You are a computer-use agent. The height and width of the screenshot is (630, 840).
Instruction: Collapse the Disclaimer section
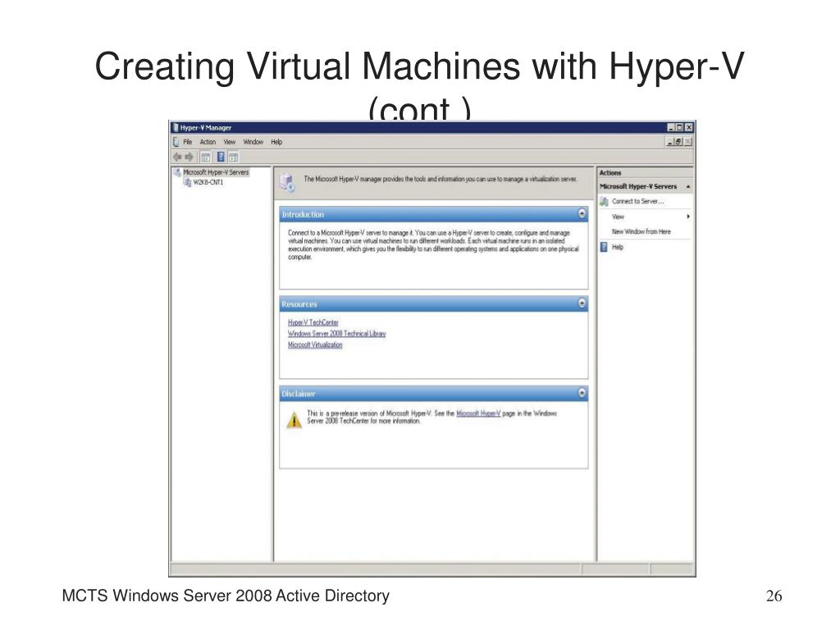582,393
